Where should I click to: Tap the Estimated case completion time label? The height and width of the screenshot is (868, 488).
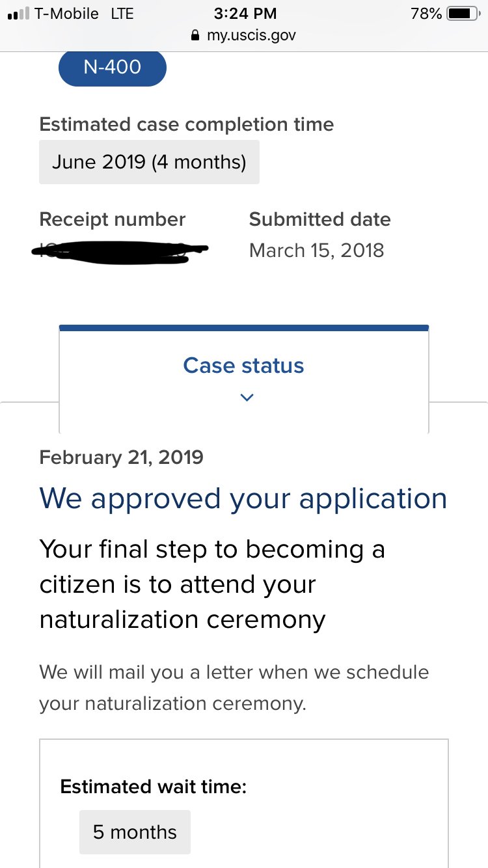[187, 124]
